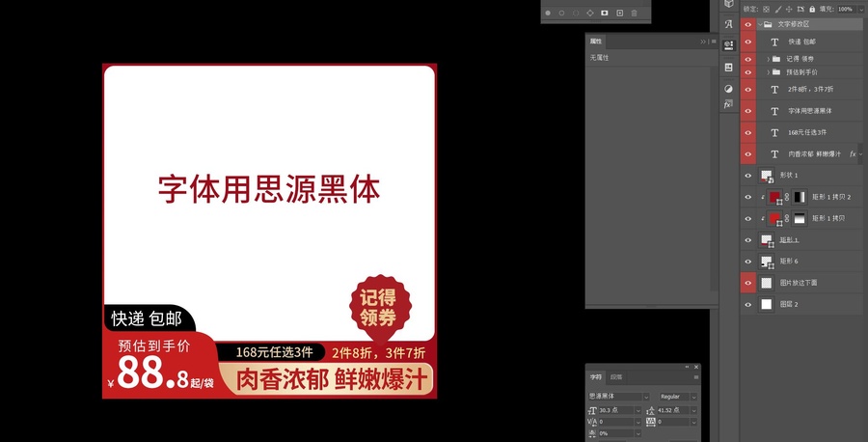Open the Styles fx icon in the side dock

[728, 104]
